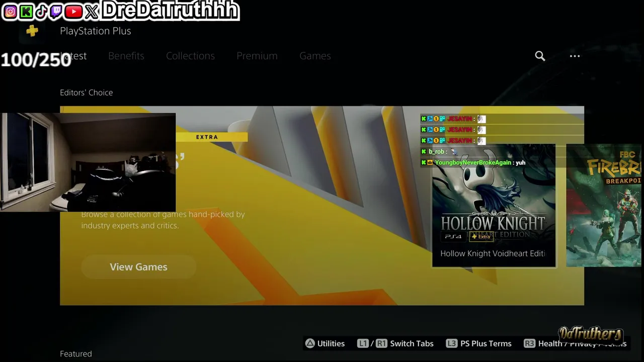Switch to the Latest tab
The height and width of the screenshot is (362, 644).
[73, 56]
